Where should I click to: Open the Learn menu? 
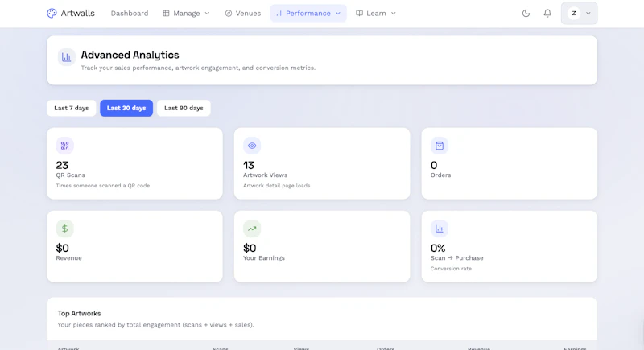point(376,13)
